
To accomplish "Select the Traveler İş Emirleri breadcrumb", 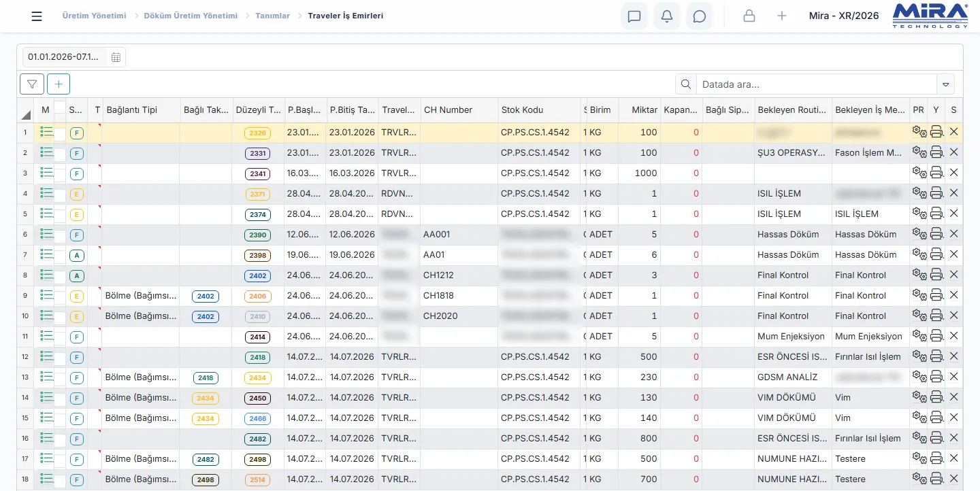I will pos(345,16).
